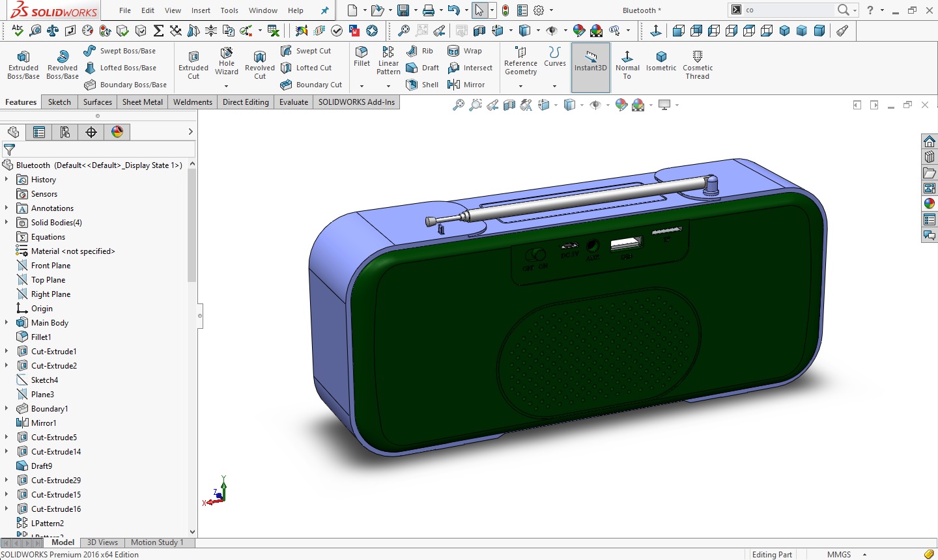
Task: Click the MMGS unit system button
Action: [839, 555]
